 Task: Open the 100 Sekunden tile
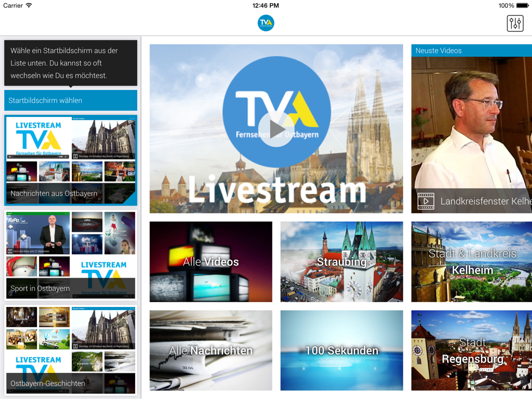342,350
